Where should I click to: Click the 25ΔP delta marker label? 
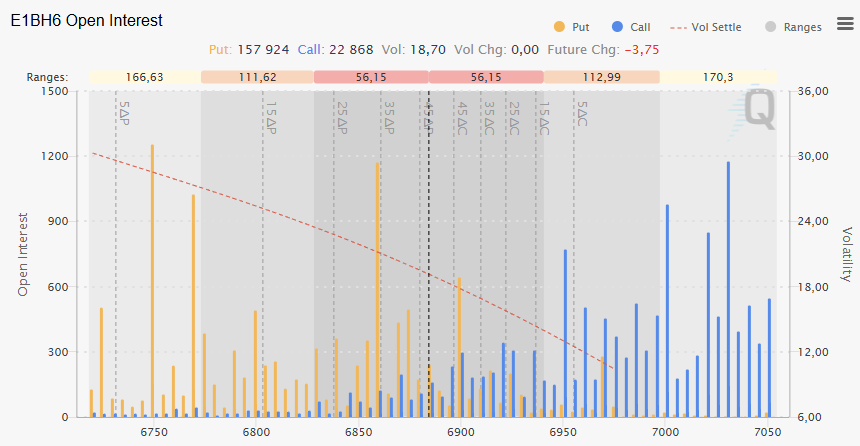pos(342,118)
